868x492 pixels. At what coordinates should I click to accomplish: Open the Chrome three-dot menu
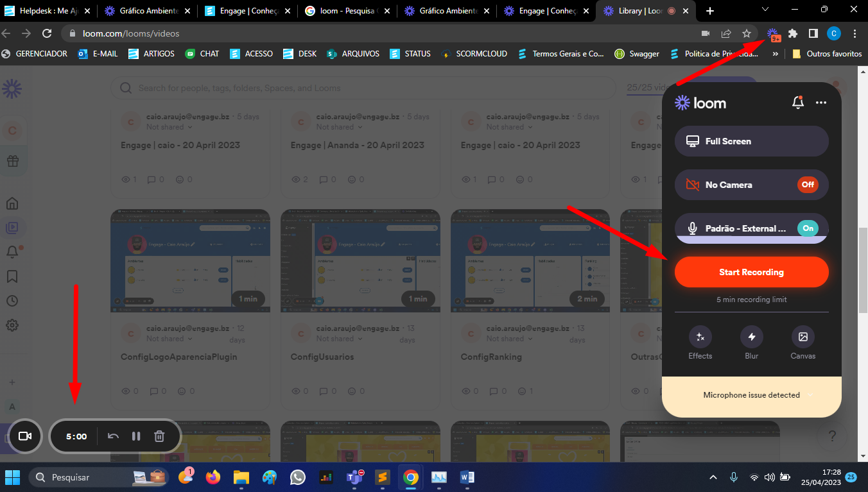pyautogui.click(x=855, y=33)
